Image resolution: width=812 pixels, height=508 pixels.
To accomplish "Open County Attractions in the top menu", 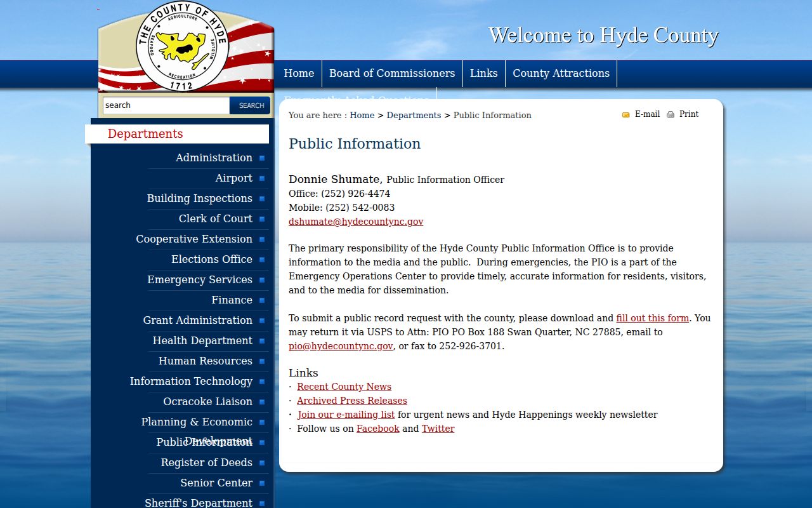I will pos(561,73).
